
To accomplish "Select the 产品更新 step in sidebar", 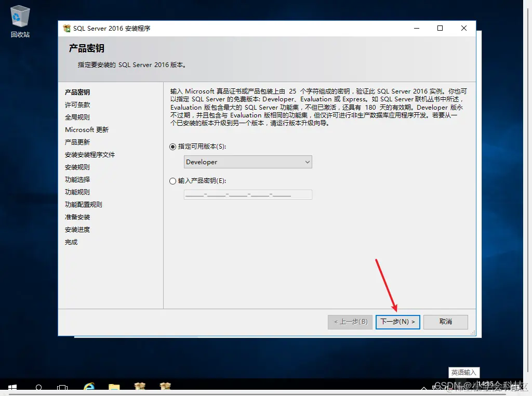I will 77,142.
